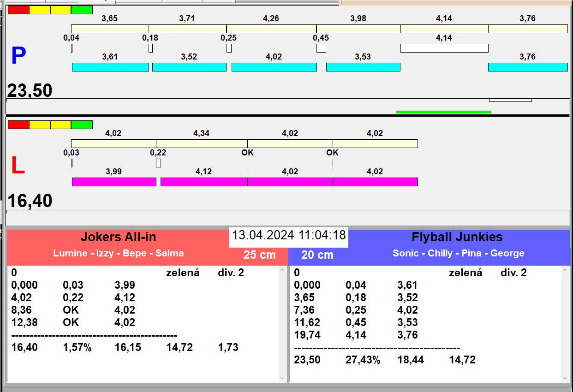The width and height of the screenshot is (573, 392).
Task: Click the green start light in lane L
Action: pos(82,125)
